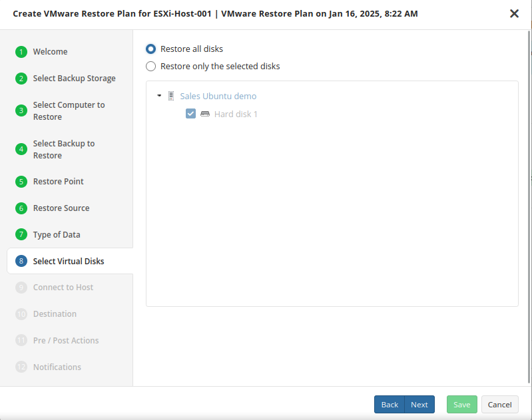Image resolution: width=532 pixels, height=420 pixels.
Task: Jump to the Restore Source step
Action: pyautogui.click(x=61, y=208)
